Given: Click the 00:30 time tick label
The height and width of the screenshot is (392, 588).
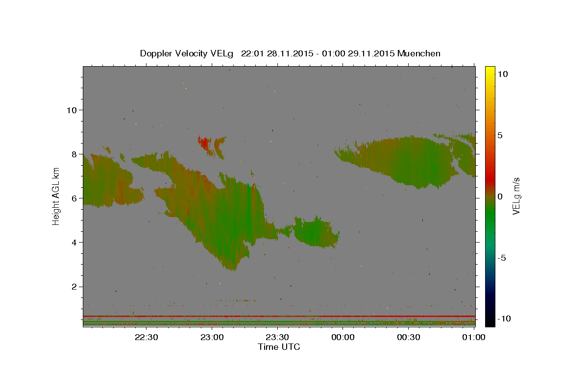Looking at the screenshot, I should pos(409,337).
